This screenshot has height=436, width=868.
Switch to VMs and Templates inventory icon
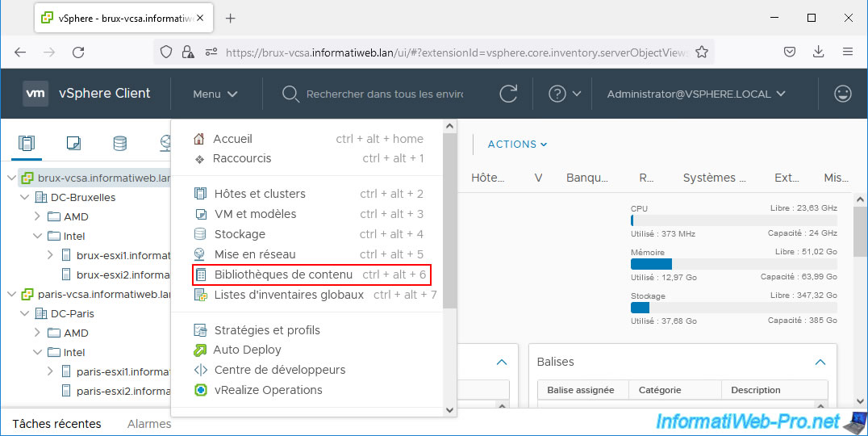pos(73,144)
